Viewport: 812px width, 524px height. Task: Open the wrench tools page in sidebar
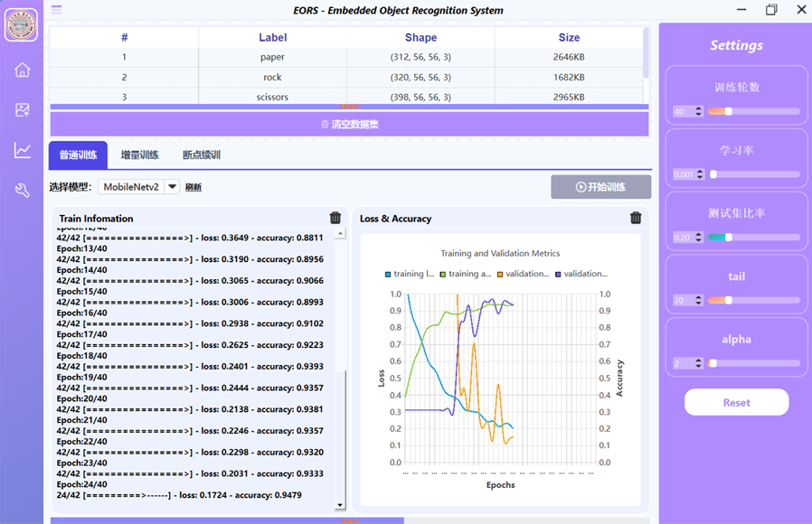click(23, 190)
